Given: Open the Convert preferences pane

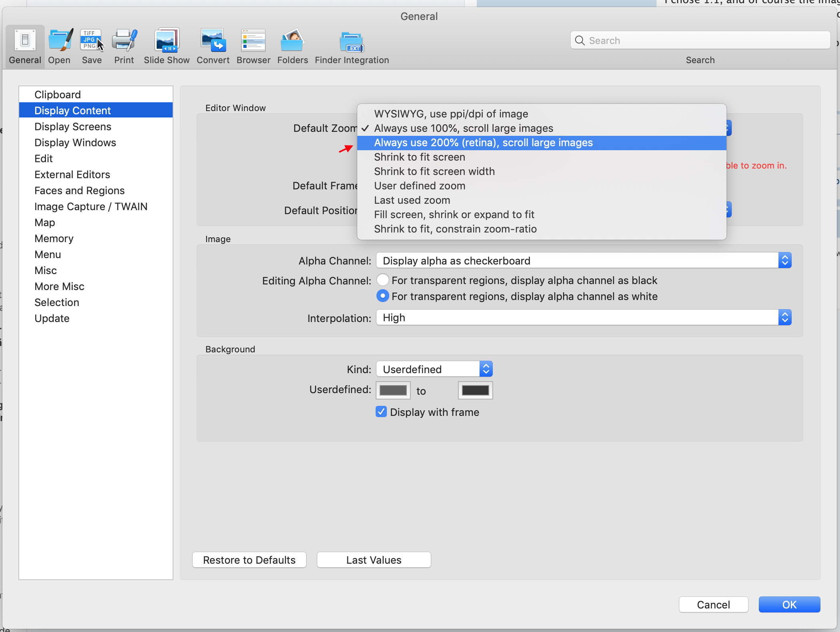Looking at the screenshot, I should coord(213,47).
